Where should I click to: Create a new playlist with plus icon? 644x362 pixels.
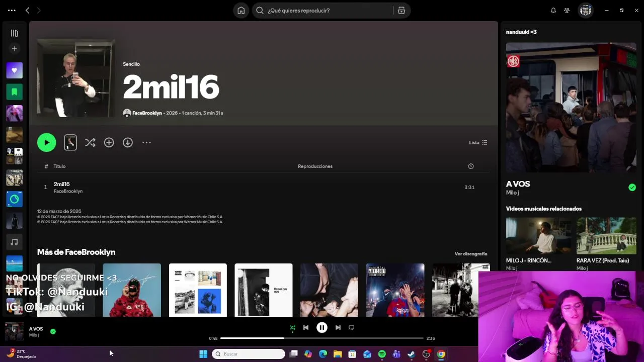pyautogui.click(x=14, y=49)
